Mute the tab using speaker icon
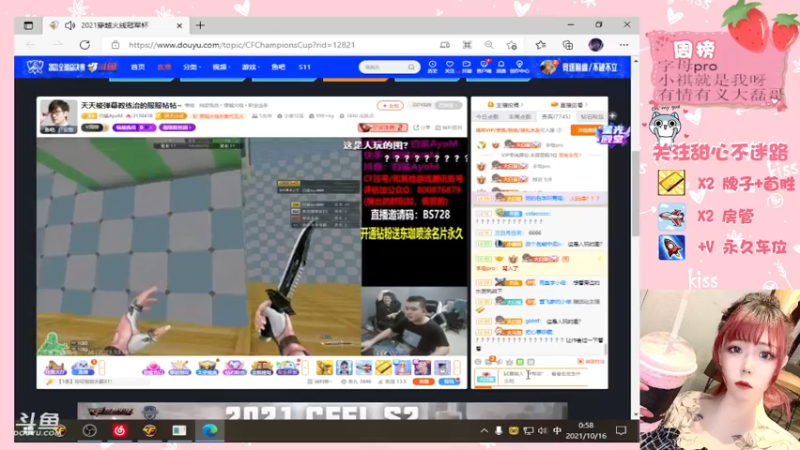 [x=70, y=25]
